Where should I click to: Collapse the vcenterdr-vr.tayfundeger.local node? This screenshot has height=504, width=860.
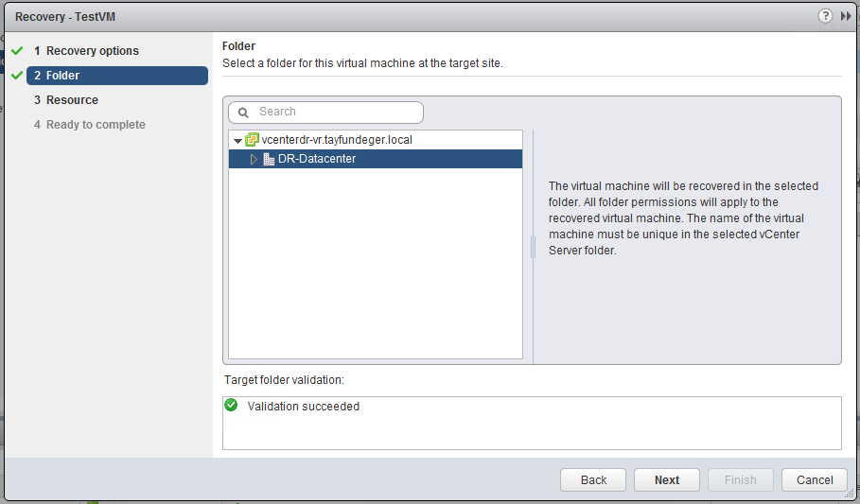[x=237, y=140]
